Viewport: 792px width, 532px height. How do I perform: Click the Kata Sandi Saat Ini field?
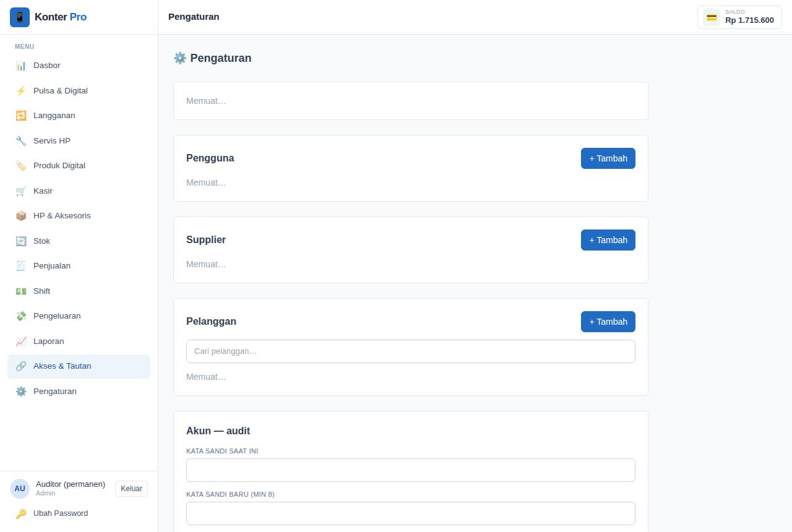coord(411,470)
